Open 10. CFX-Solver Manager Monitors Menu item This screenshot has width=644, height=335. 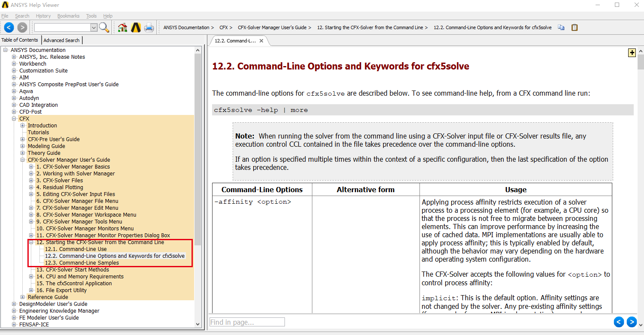(85, 229)
